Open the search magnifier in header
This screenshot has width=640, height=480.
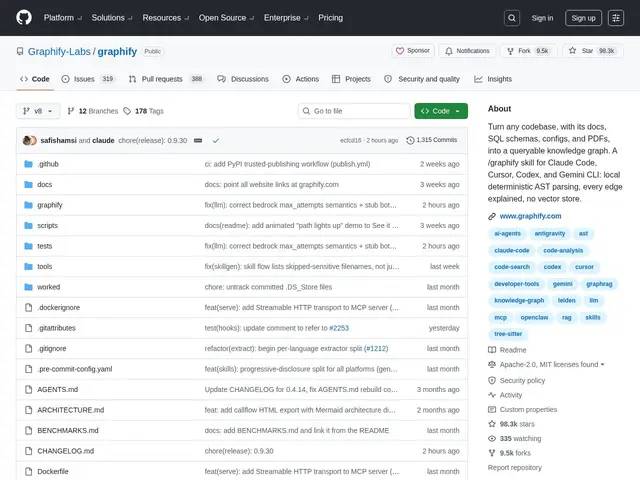[512, 18]
